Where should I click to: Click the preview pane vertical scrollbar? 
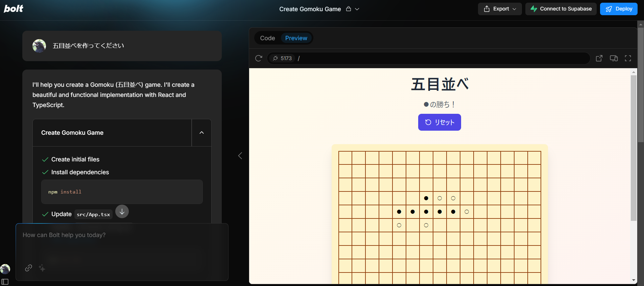[x=634, y=148]
